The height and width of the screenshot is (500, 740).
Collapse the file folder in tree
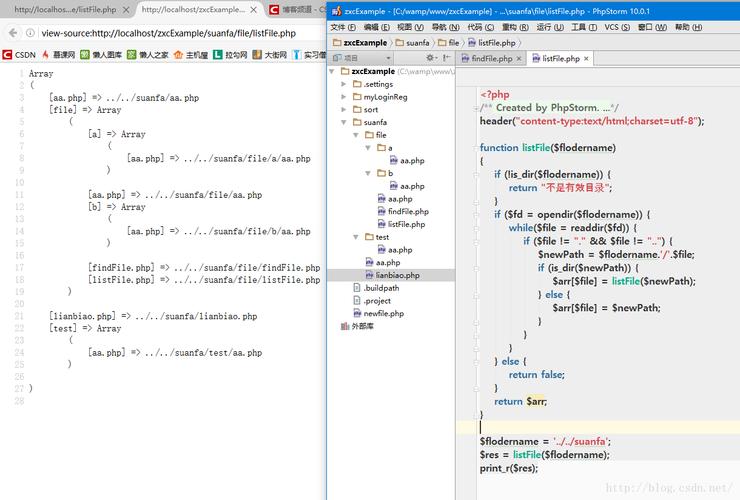[356, 135]
